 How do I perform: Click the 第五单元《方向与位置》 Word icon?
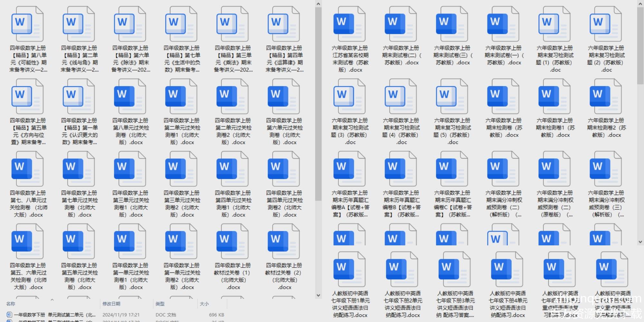pos(27,97)
